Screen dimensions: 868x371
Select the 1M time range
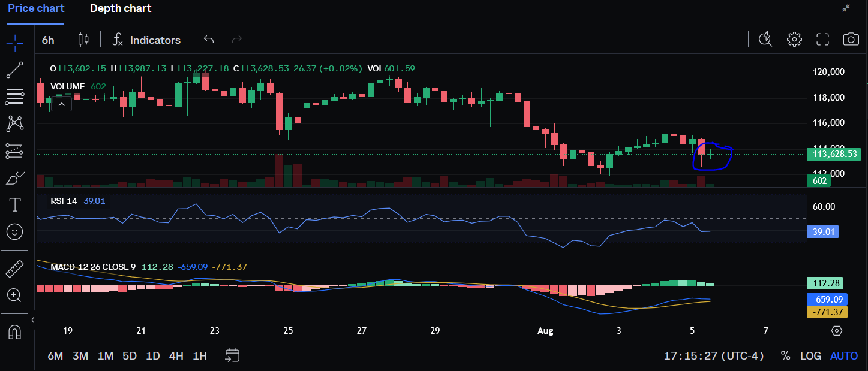[106, 355]
